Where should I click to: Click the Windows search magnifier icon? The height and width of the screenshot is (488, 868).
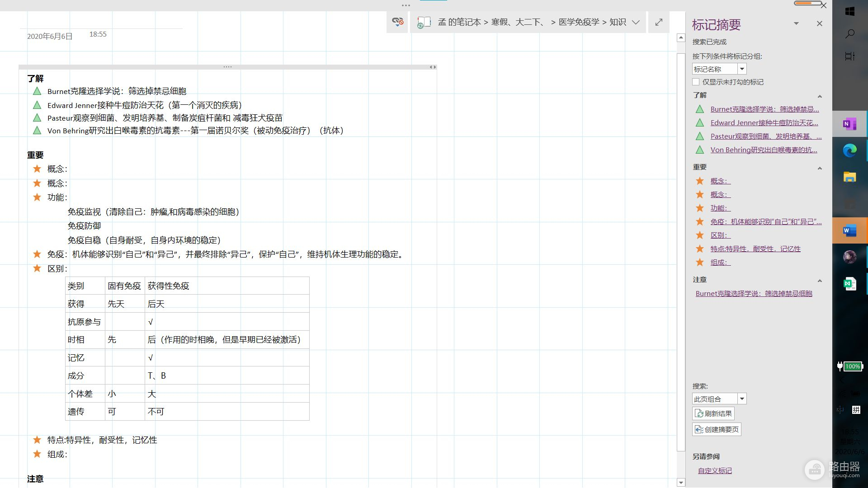(x=850, y=34)
